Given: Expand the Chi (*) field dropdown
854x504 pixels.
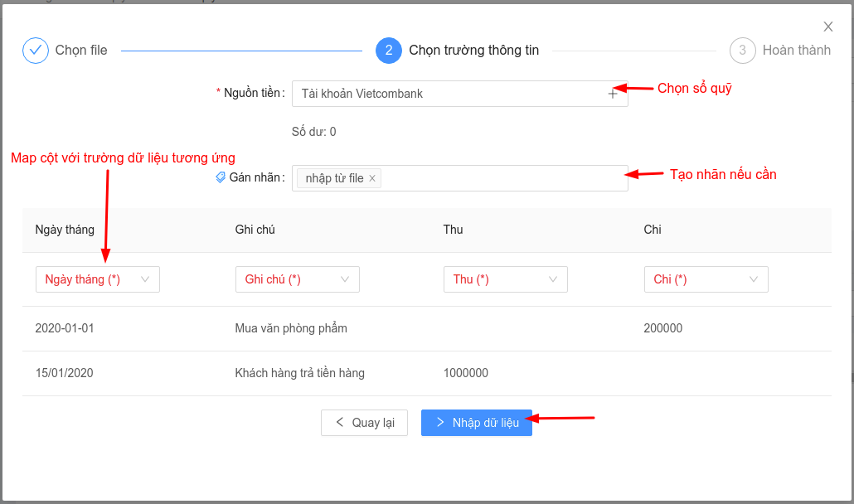Looking at the screenshot, I should [706, 279].
